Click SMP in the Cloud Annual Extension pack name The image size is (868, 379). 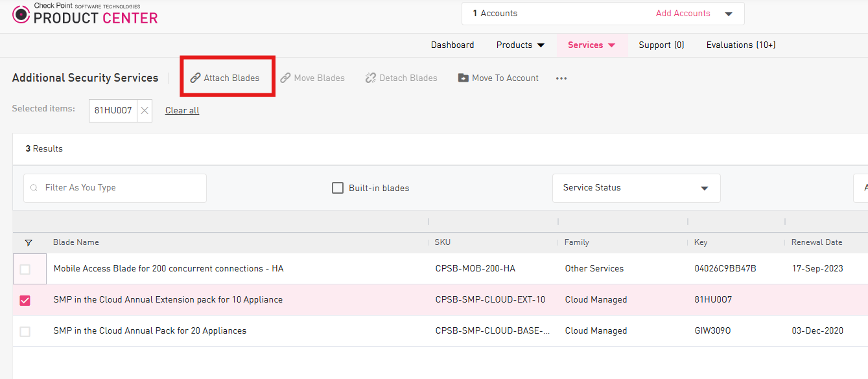coord(168,300)
